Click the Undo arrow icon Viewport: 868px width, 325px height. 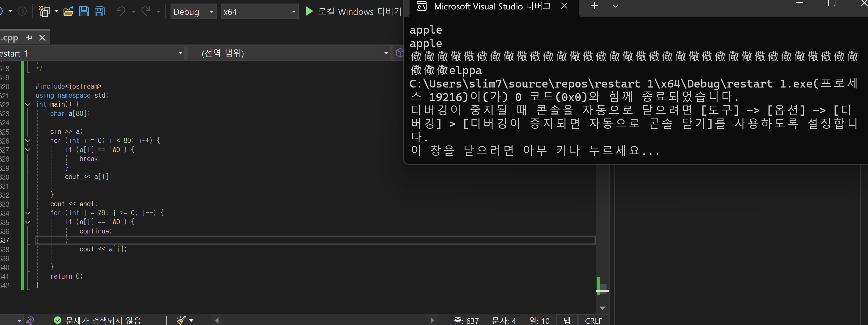121,12
